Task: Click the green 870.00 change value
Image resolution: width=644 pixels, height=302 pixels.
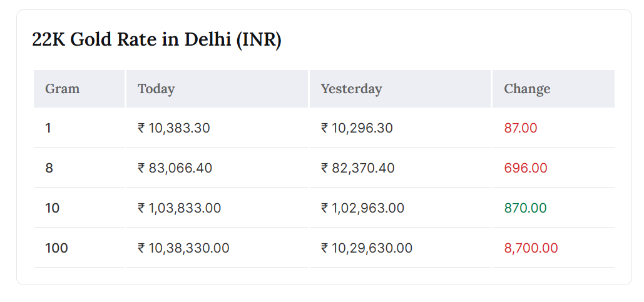Action: 525,208
